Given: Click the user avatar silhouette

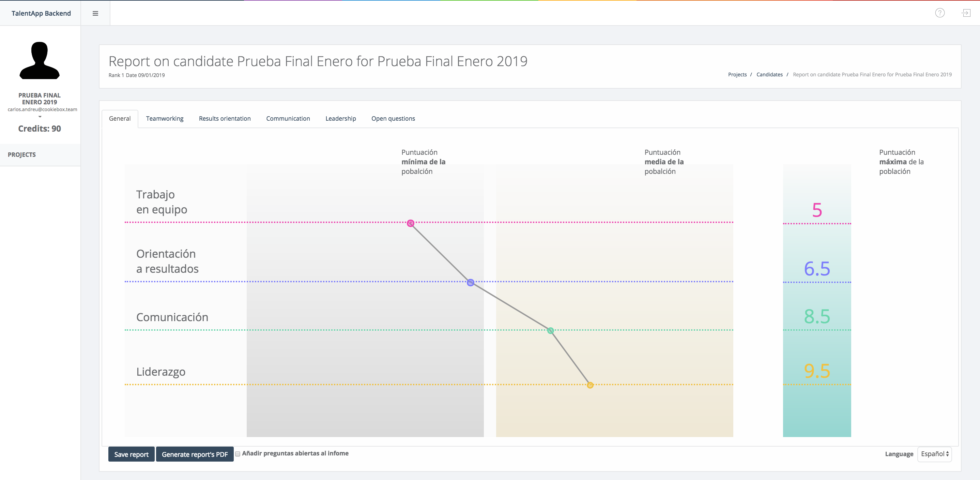Looking at the screenshot, I should point(40,61).
